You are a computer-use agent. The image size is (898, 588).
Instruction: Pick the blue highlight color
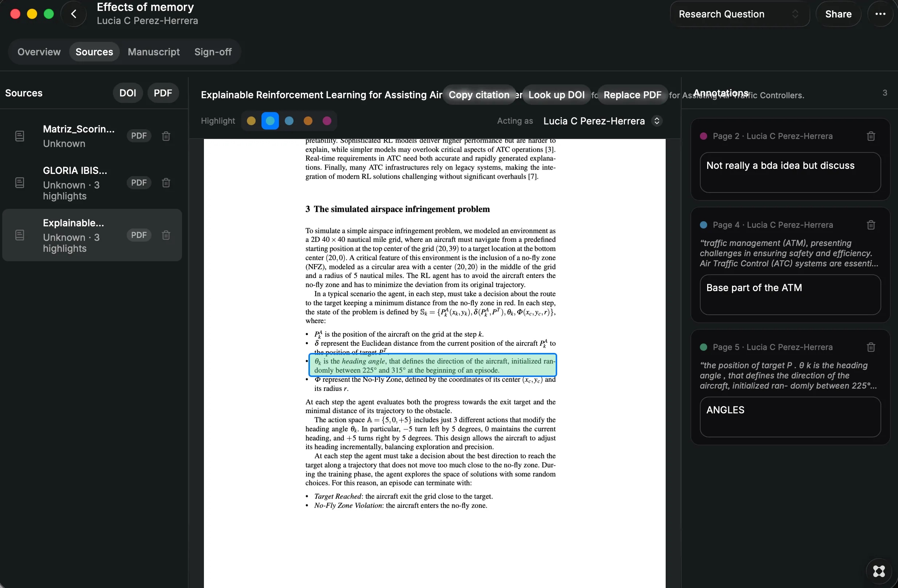tap(289, 121)
